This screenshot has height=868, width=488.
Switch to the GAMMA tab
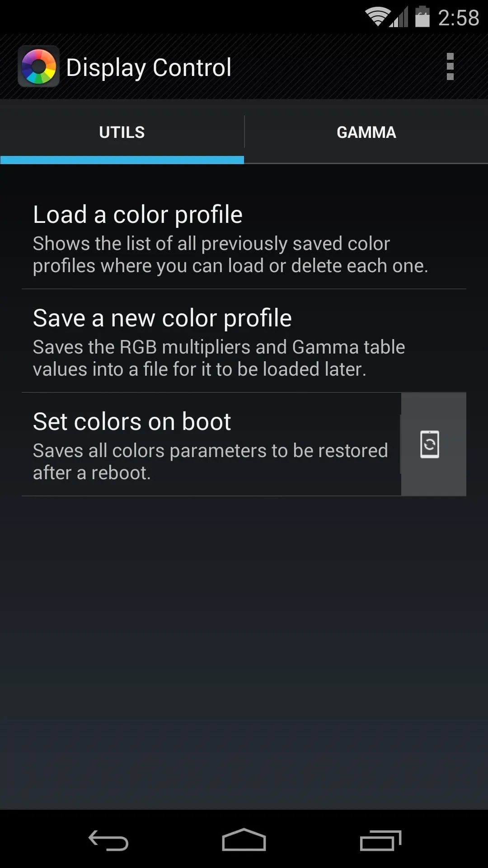click(x=366, y=132)
